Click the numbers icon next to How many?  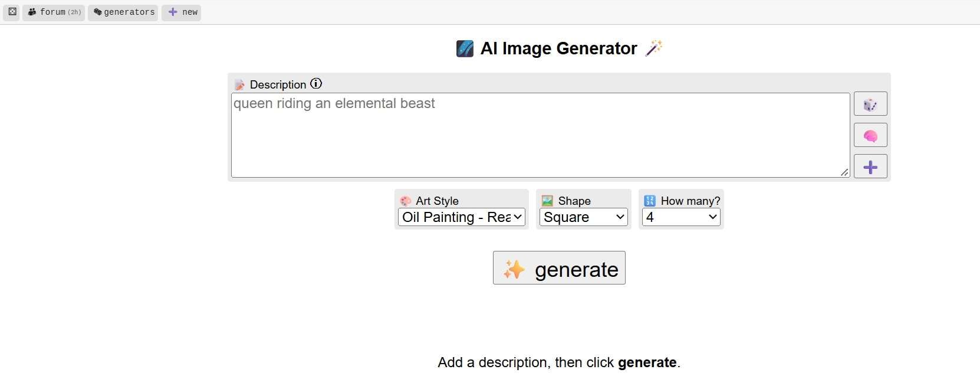point(650,201)
